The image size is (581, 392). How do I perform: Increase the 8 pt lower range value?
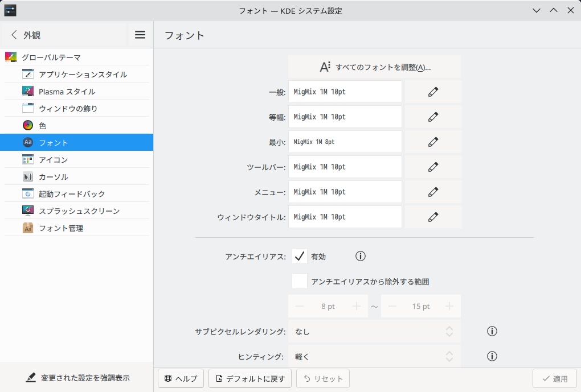(357, 306)
